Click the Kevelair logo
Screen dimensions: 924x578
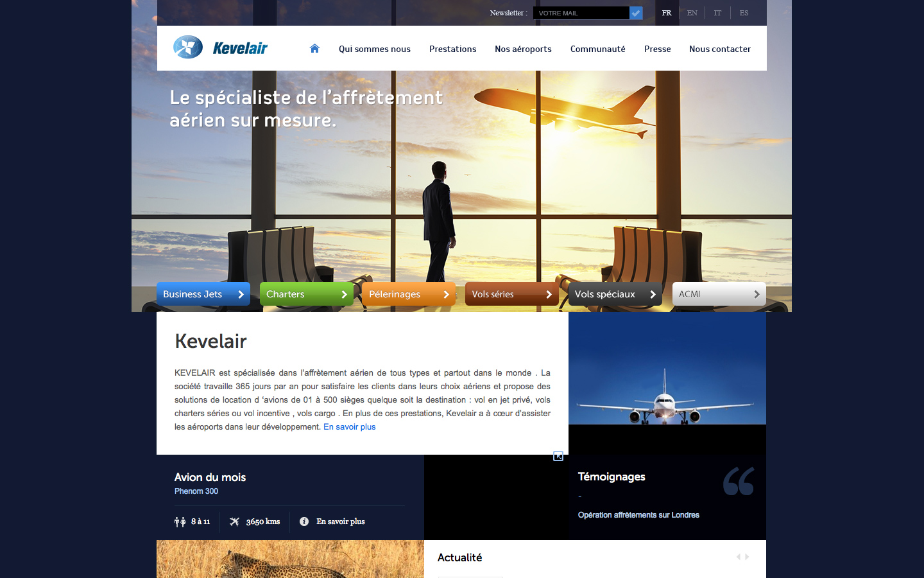pos(220,48)
